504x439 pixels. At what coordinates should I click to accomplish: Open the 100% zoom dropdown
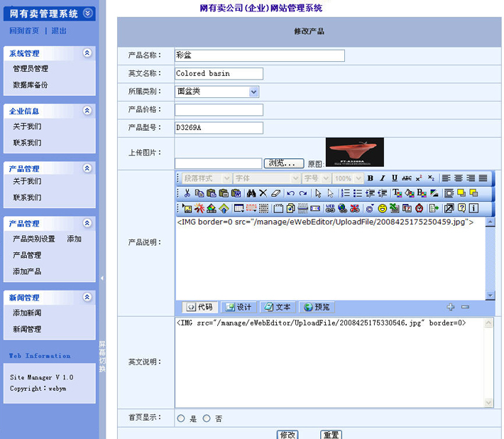(x=348, y=178)
